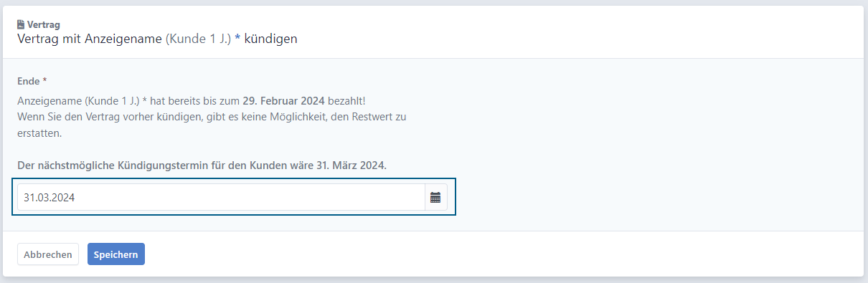Focus the date field showing 31.03.2024
Screen dimensions: 868x283
221,198
